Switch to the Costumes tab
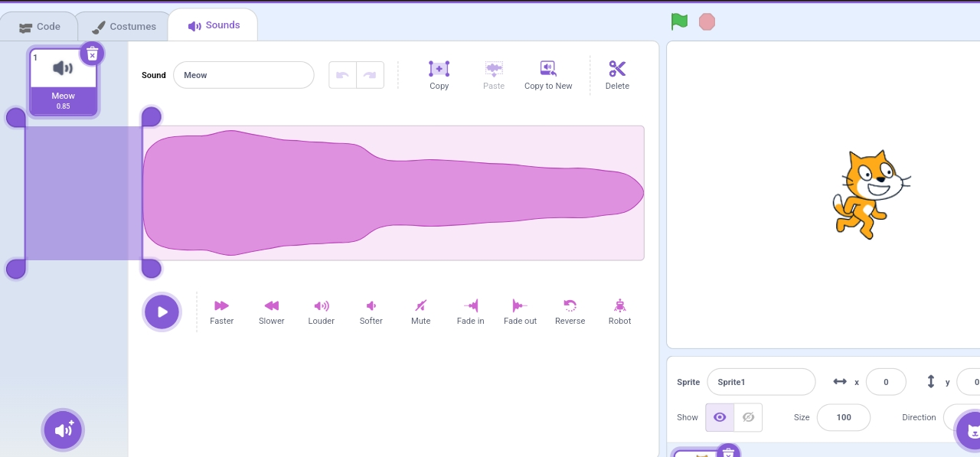 (x=123, y=25)
